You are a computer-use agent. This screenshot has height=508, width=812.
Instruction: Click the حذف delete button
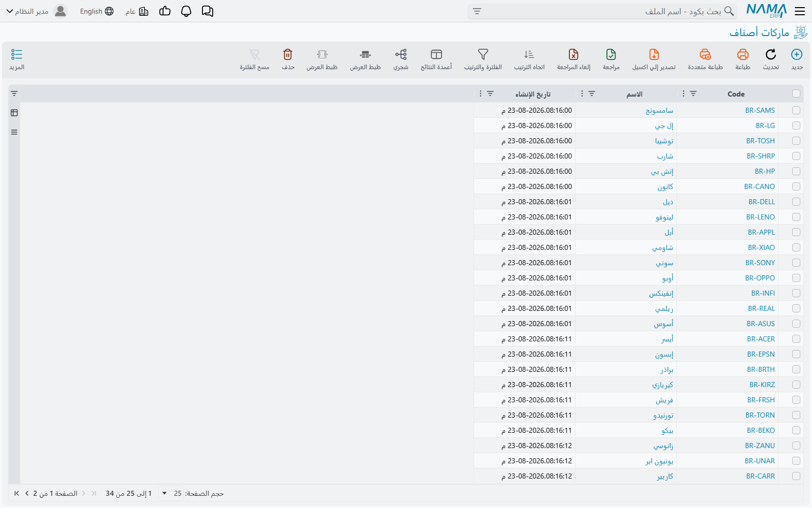[288, 59]
